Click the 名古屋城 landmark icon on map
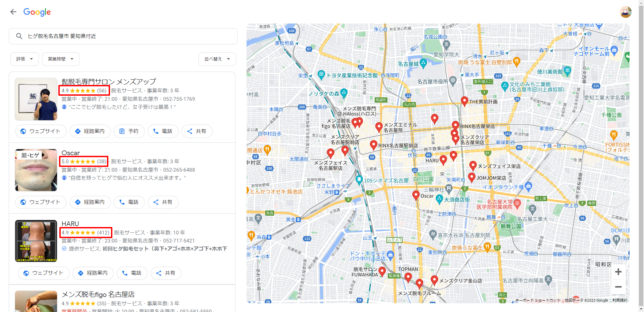 pos(423,63)
